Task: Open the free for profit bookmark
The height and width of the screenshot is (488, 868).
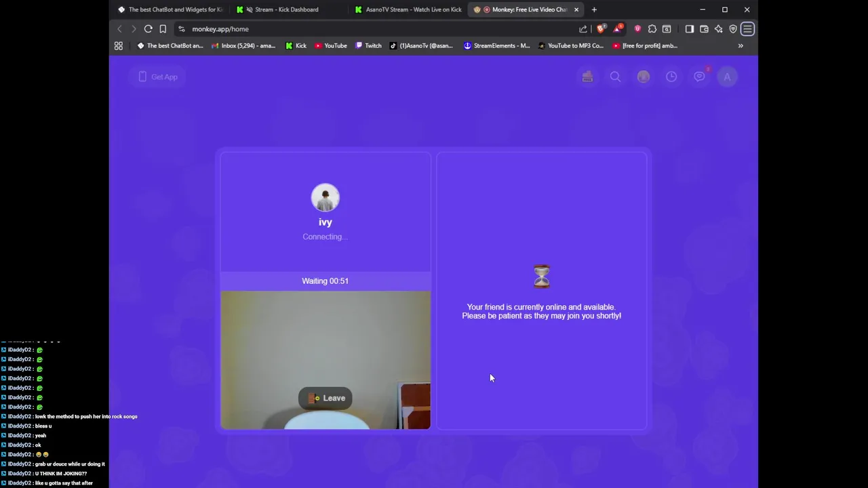Action: pyautogui.click(x=645, y=45)
